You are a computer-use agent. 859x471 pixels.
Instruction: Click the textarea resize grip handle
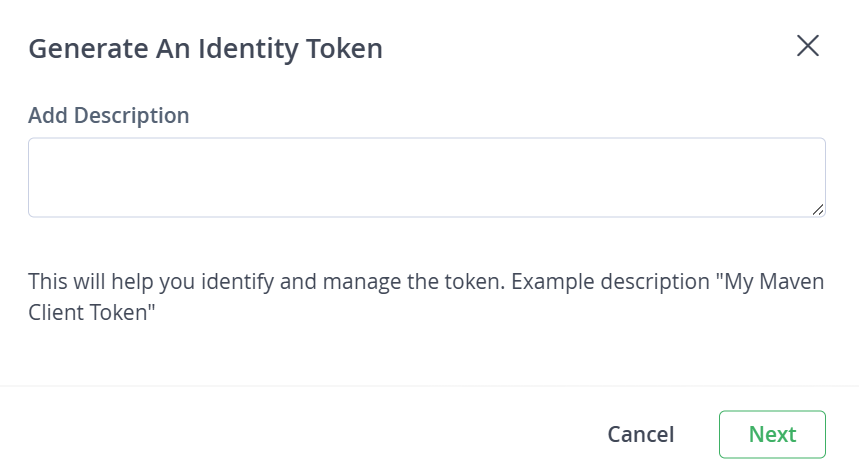[818, 209]
